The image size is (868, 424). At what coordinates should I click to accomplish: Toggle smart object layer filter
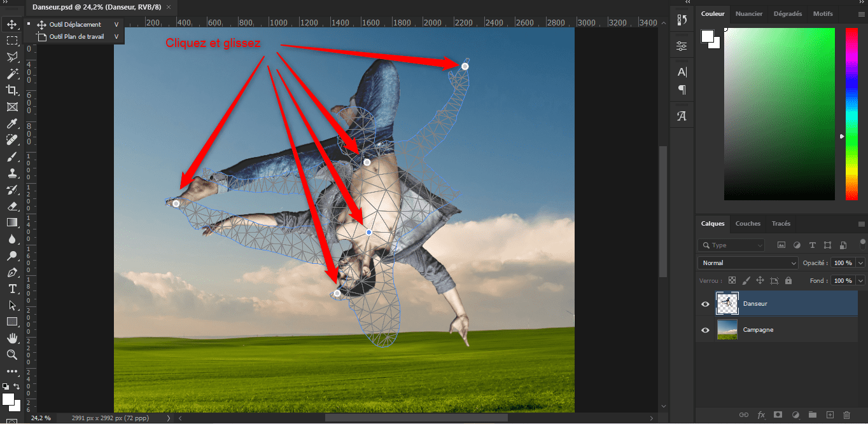pyautogui.click(x=843, y=245)
